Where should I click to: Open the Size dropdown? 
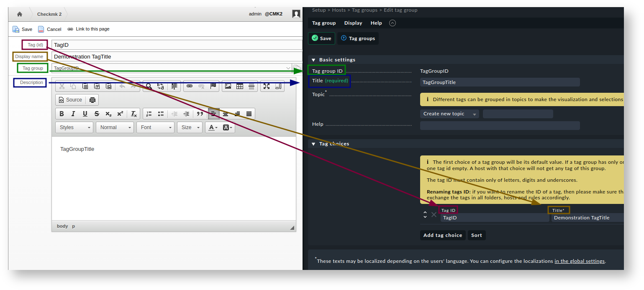[190, 127]
